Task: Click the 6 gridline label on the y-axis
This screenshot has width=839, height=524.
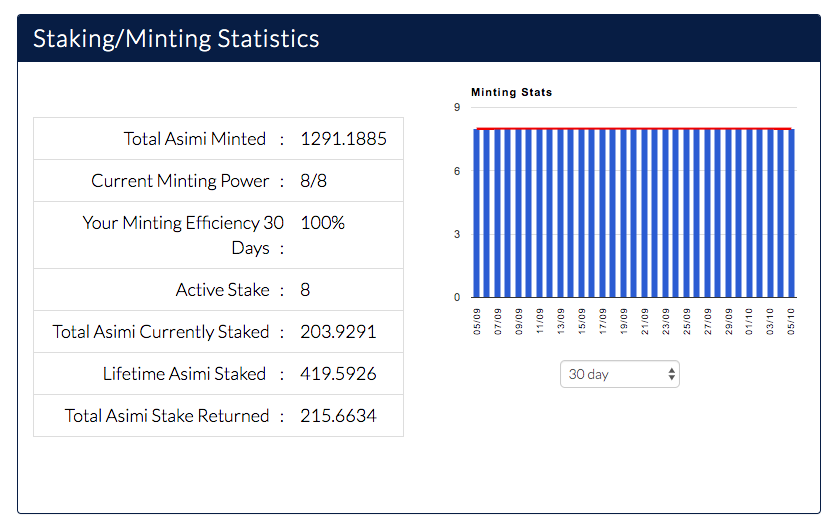Action: pyautogui.click(x=456, y=171)
